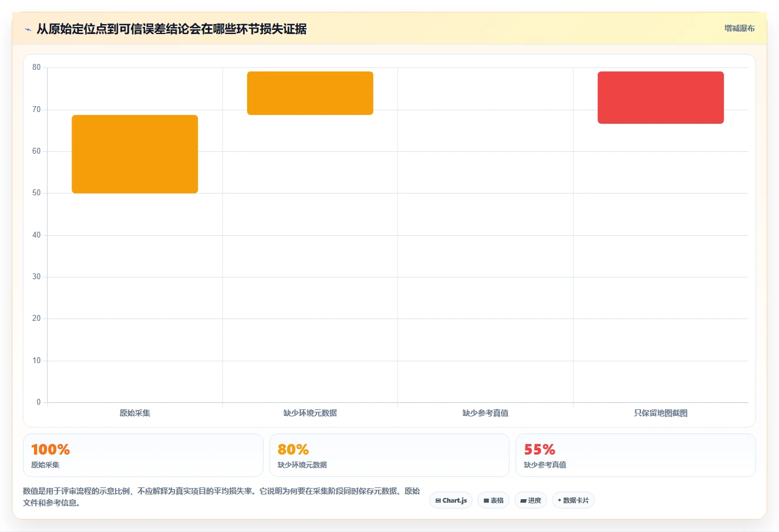Select the 数据卡片 chip
Image resolution: width=779 pixels, height=532 pixels.
(x=573, y=500)
